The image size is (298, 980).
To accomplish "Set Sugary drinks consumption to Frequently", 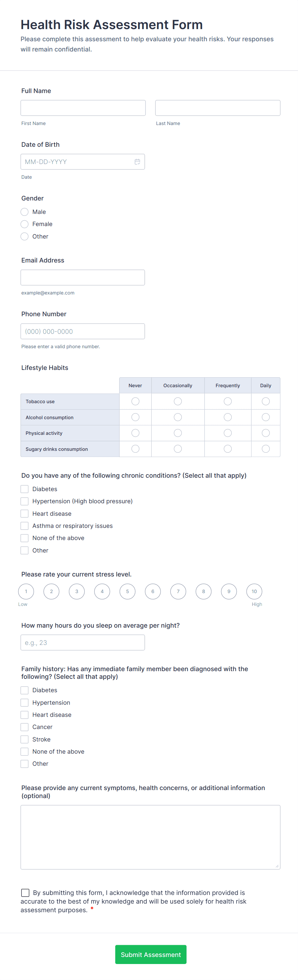I will pos(228,449).
